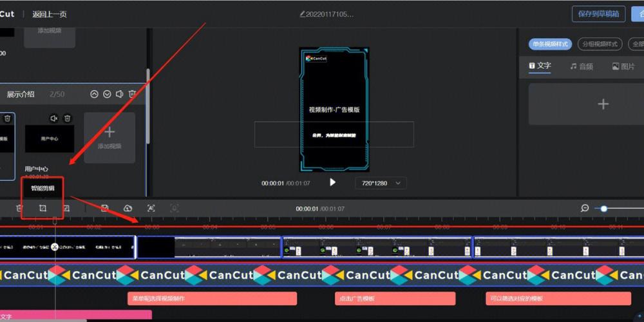Select the second timeline clip with black start

point(209,247)
